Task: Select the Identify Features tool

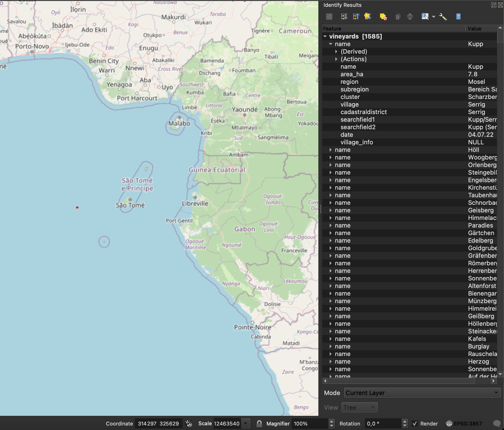Action: (425, 16)
